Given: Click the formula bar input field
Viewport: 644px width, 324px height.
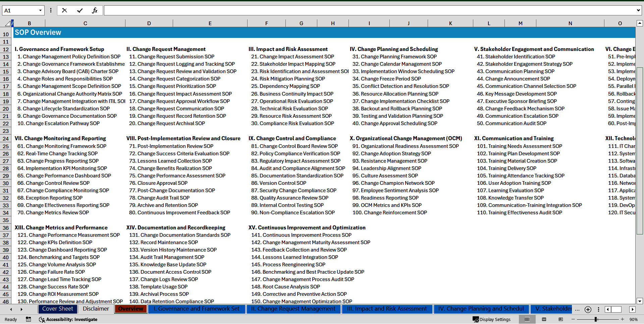Looking at the screenshot, I should (369, 10).
